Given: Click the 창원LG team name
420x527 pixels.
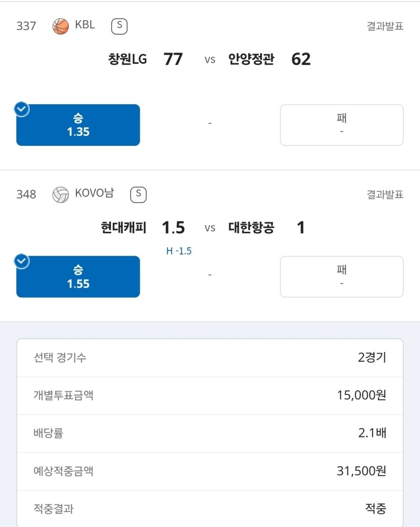Looking at the screenshot, I should coord(128,59).
